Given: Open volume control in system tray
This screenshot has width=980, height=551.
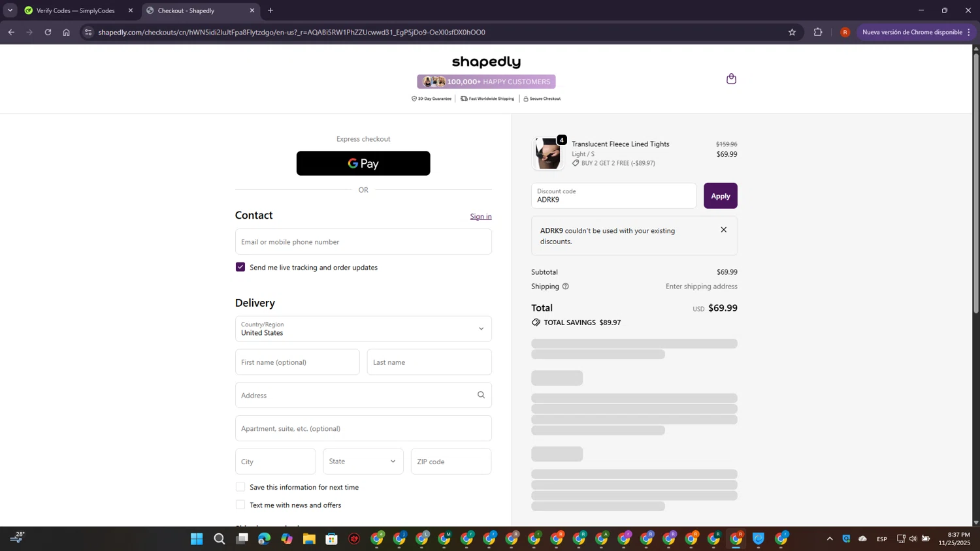Looking at the screenshot, I should tap(913, 539).
